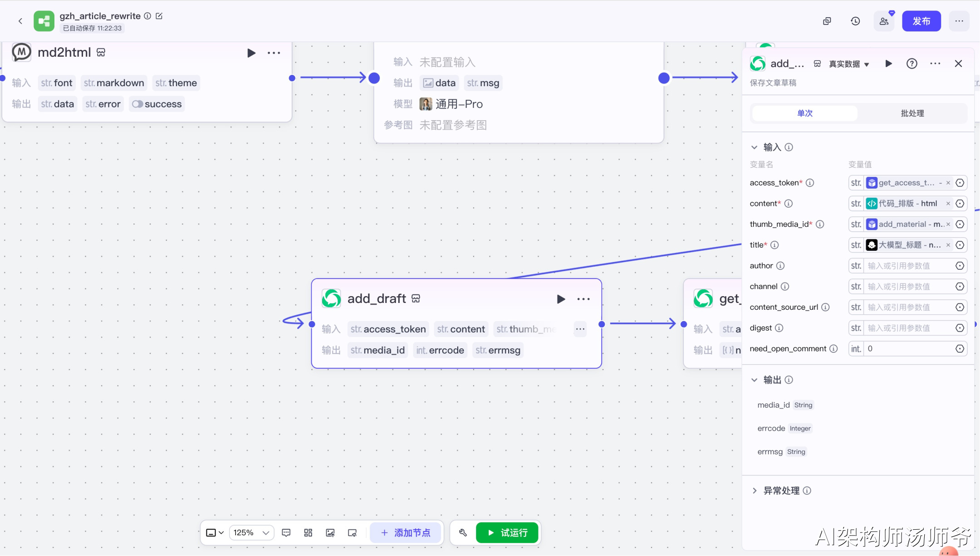Remove the title parameter reference

tap(948, 245)
